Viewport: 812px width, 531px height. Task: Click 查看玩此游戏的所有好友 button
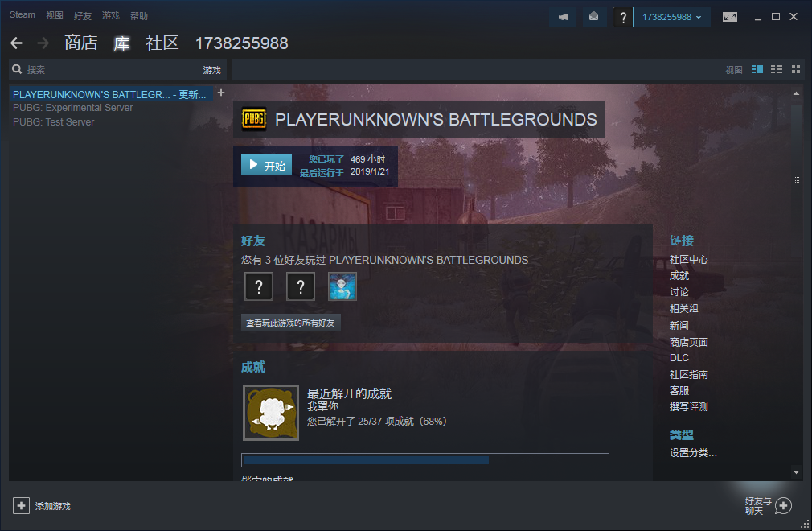[x=290, y=323]
